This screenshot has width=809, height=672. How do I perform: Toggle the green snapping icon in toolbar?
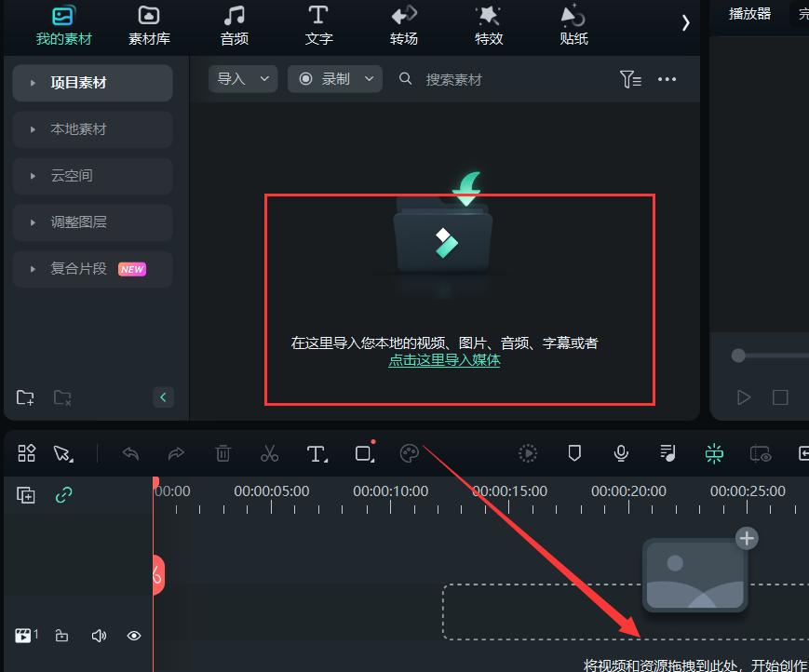tap(714, 453)
